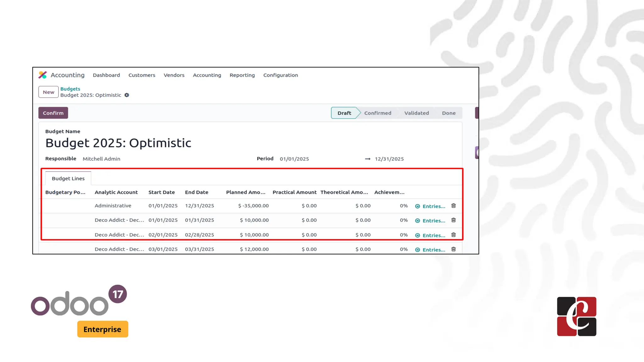Open the Reporting menu
The width and height of the screenshot is (644, 362).
(242, 75)
